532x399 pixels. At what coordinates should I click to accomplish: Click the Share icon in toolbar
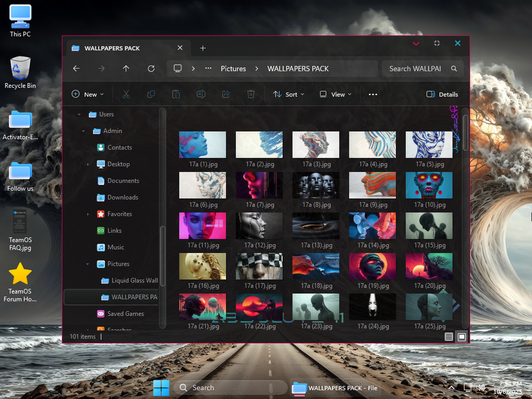226,94
